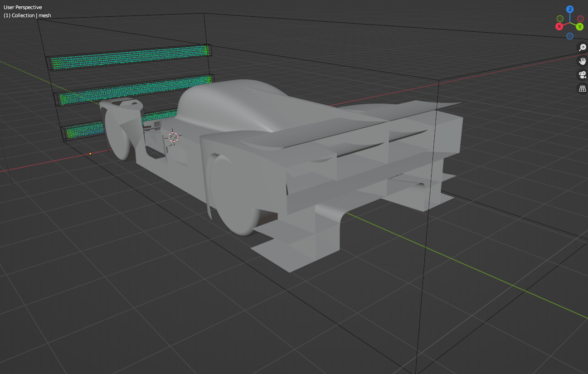Select the top green particle emitter bar
The image size is (588, 374).
click(x=129, y=58)
